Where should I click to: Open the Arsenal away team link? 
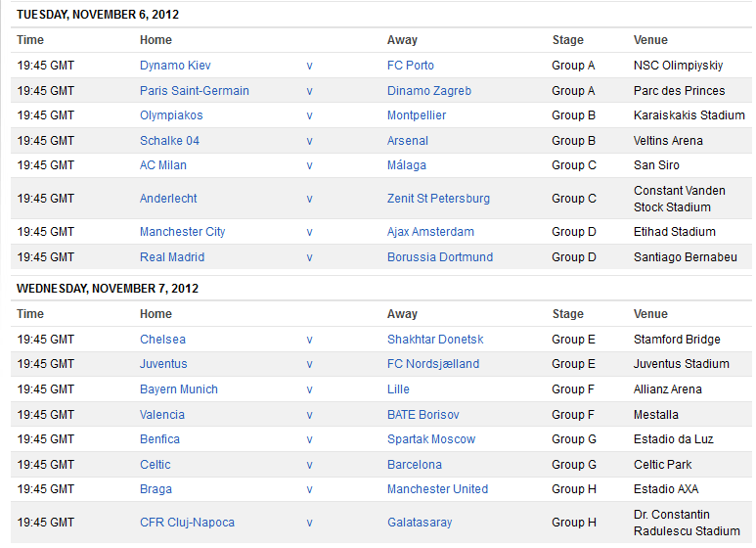point(407,141)
